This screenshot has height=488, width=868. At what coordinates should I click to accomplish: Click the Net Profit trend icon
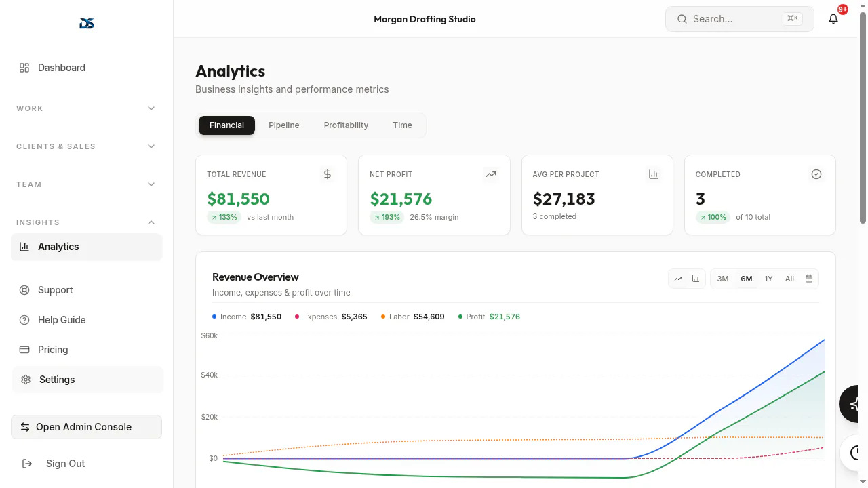(490, 174)
